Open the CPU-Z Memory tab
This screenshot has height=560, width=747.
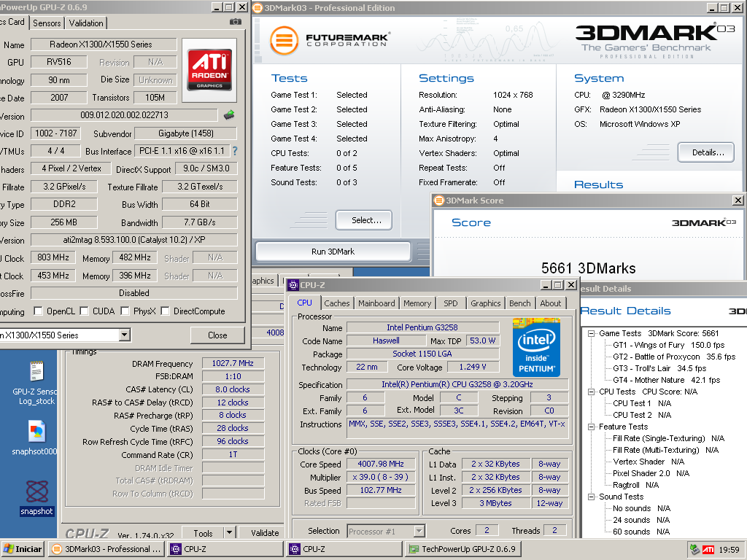coord(417,303)
